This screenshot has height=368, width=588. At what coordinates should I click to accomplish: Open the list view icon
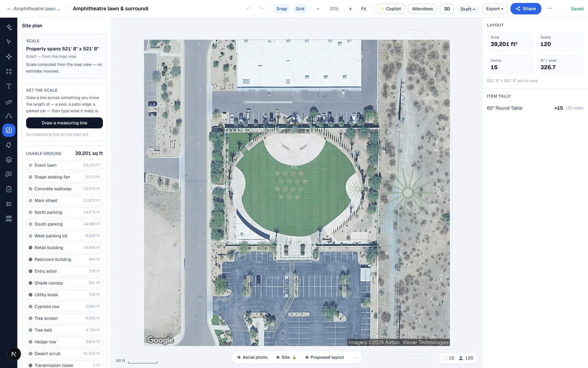pyautogui.click(x=9, y=204)
